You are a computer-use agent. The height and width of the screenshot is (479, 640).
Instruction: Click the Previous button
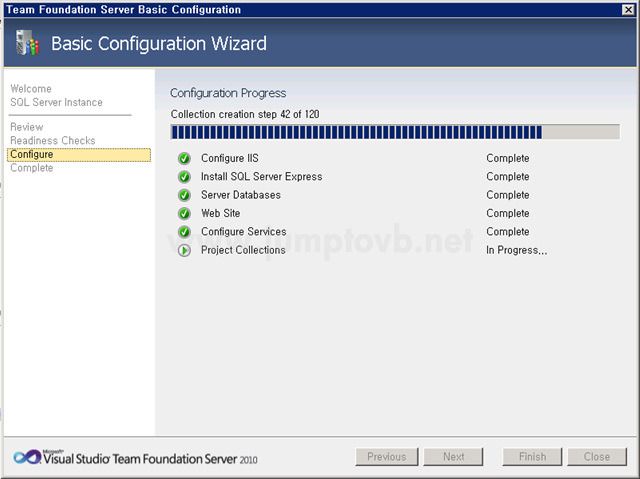(387, 457)
